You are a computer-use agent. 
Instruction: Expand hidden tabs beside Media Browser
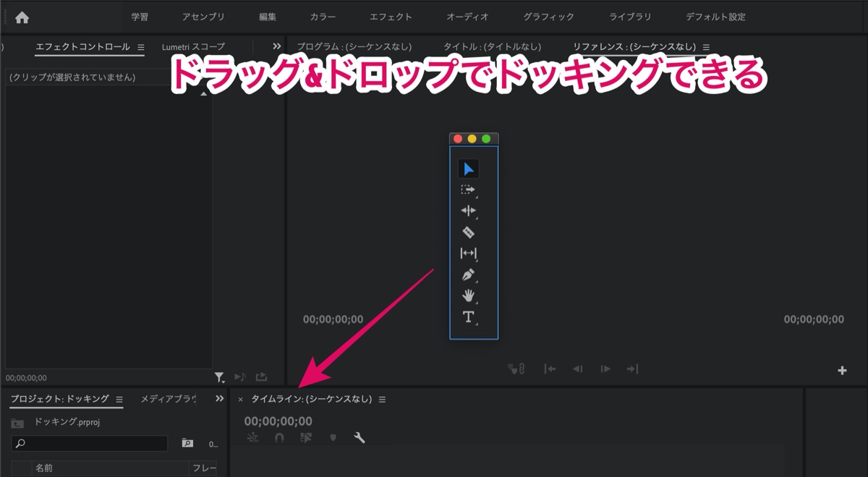pos(220,399)
